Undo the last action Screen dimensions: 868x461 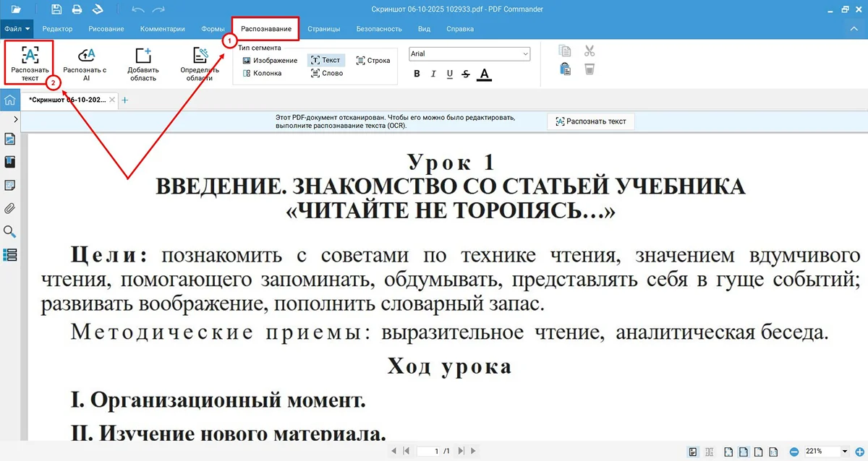click(x=138, y=9)
